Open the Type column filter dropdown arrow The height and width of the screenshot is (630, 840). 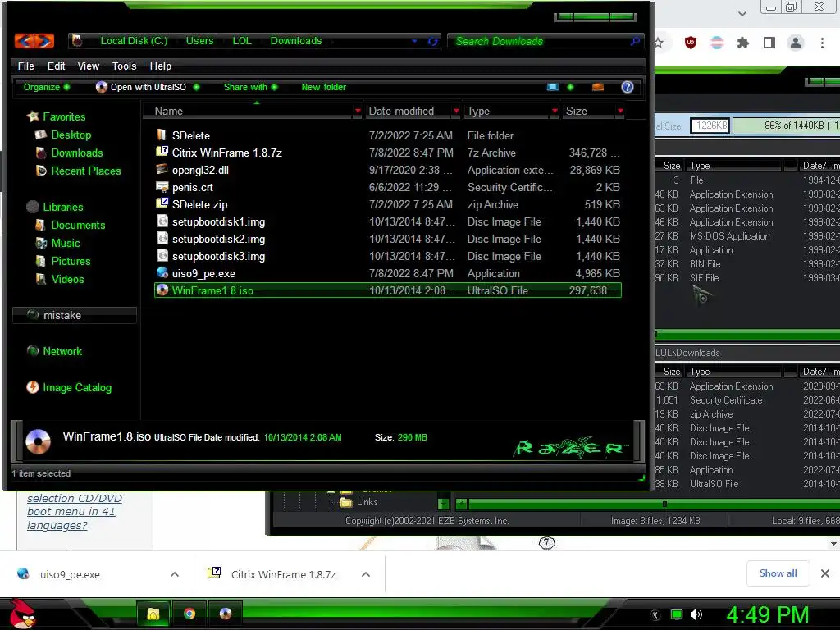[555, 111]
